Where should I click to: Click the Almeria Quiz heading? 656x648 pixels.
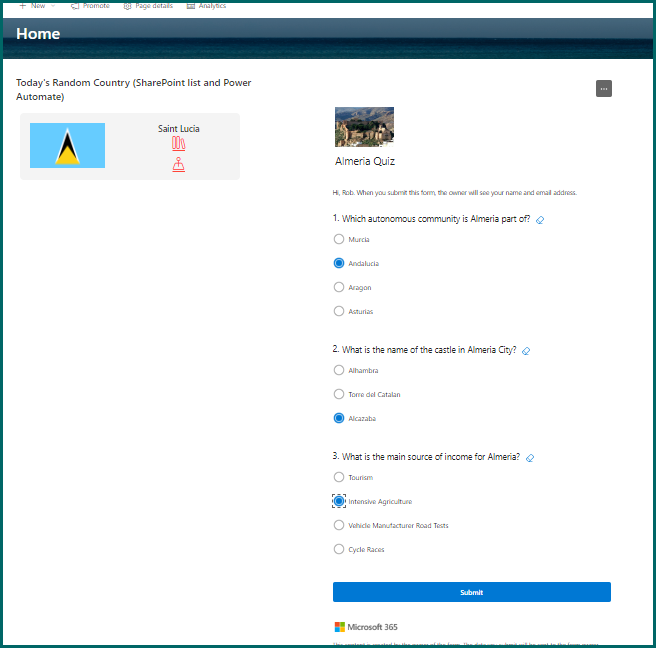pyautogui.click(x=365, y=161)
